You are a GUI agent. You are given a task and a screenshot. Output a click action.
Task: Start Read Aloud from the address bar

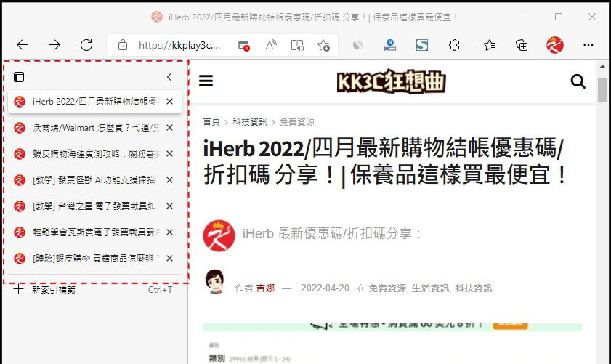(x=271, y=45)
